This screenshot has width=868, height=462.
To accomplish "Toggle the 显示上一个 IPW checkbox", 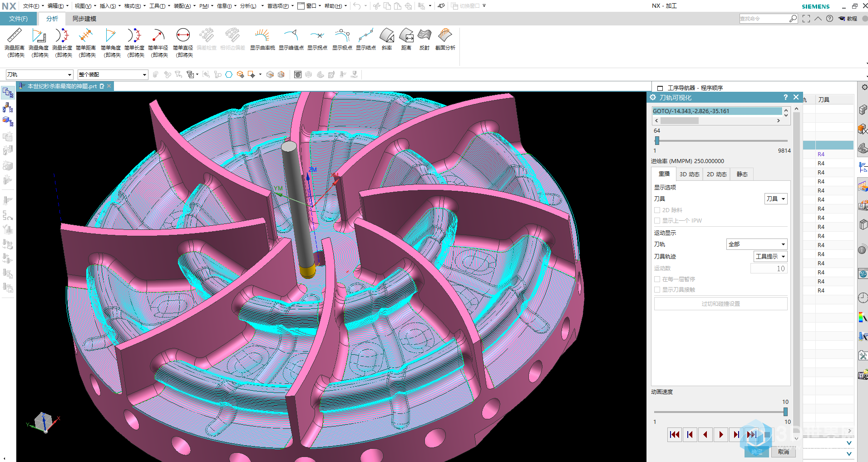I will pos(657,220).
